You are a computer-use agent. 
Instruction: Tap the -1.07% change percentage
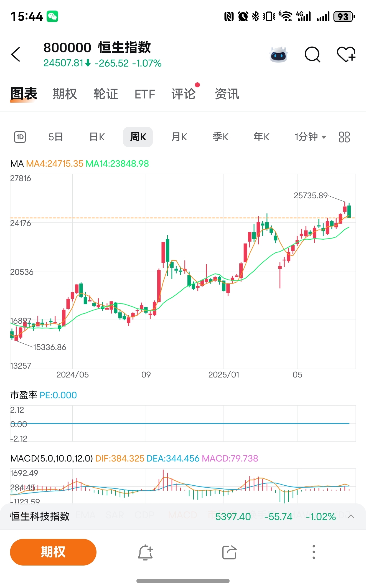pos(147,63)
